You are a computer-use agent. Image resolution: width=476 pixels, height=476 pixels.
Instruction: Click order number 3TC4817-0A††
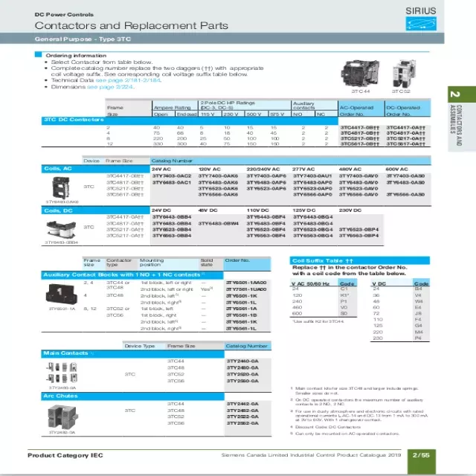click(405, 133)
